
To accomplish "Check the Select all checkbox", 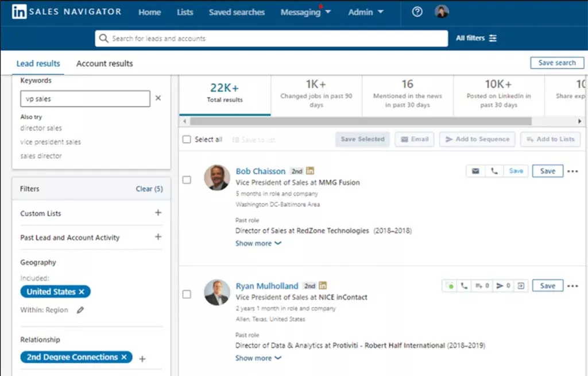I will coord(186,139).
